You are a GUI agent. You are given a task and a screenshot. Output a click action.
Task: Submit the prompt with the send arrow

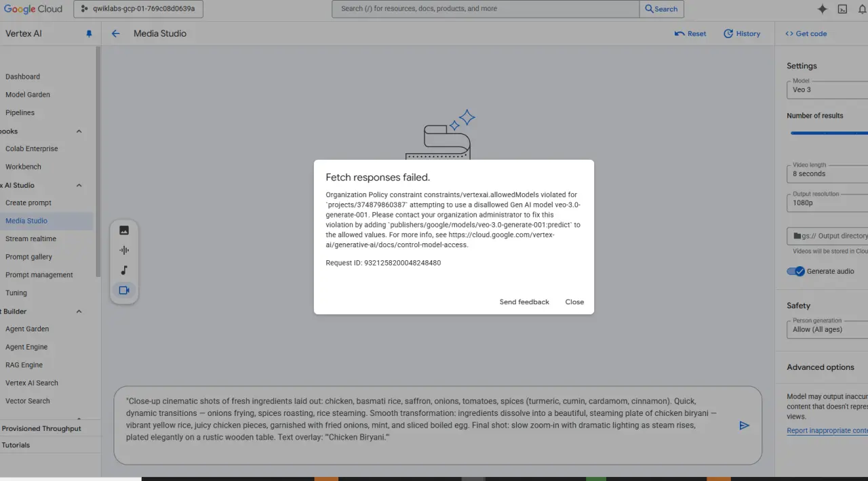[x=744, y=425]
